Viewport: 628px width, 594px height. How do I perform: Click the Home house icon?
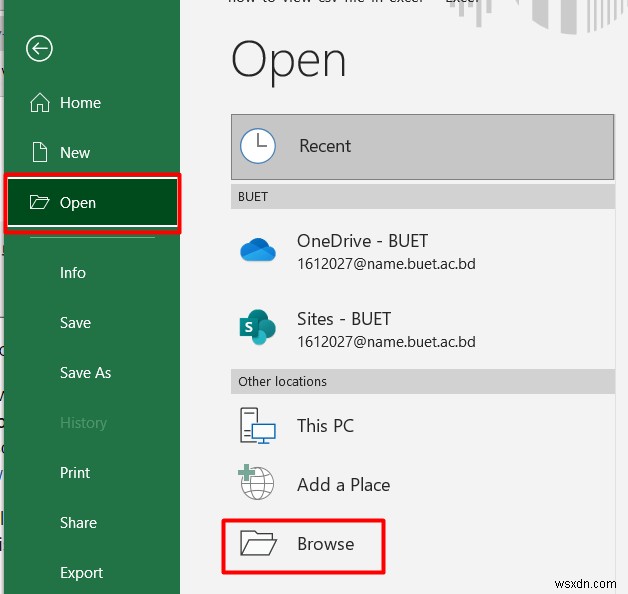[x=40, y=103]
